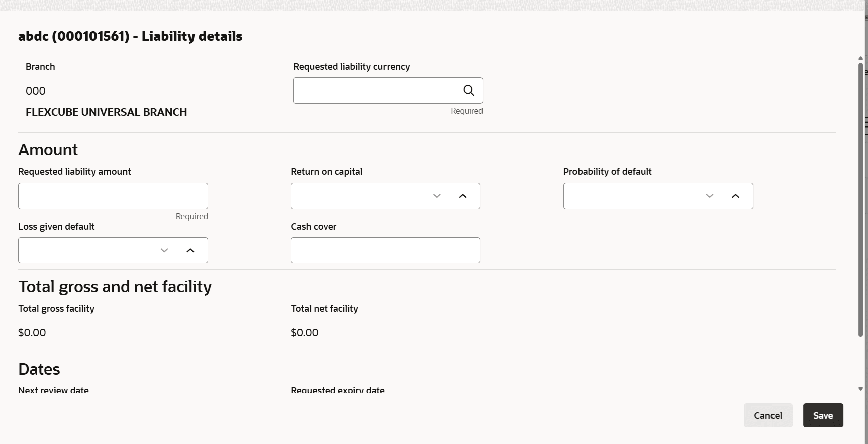Increase the Return on capital value
This screenshot has height=444, width=868.
463,196
